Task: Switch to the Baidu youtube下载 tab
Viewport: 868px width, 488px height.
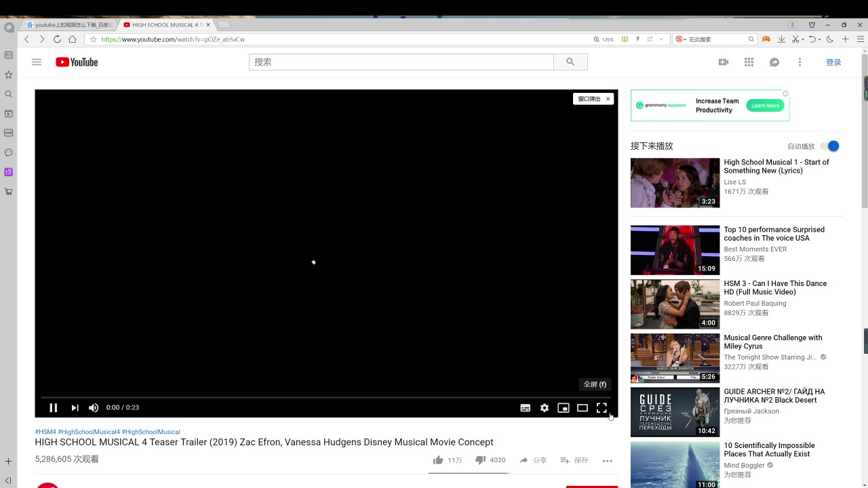Action: [x=69, y=24]
